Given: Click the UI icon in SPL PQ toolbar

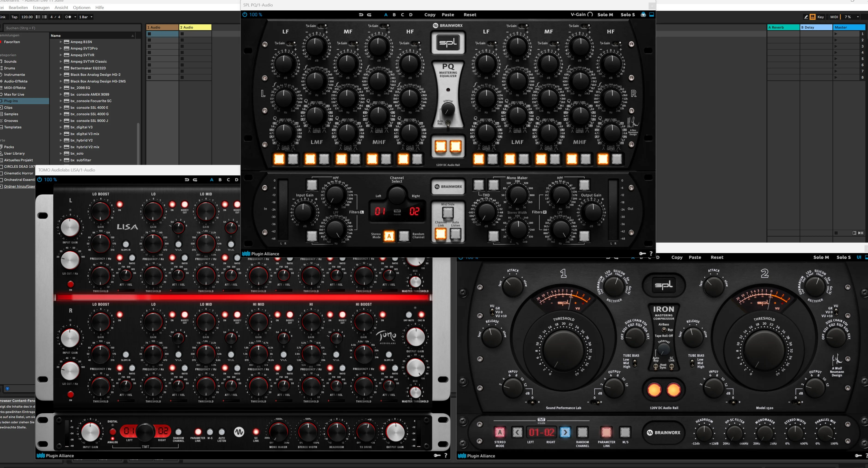Looking at the screenshot, I should click(652, 15).
